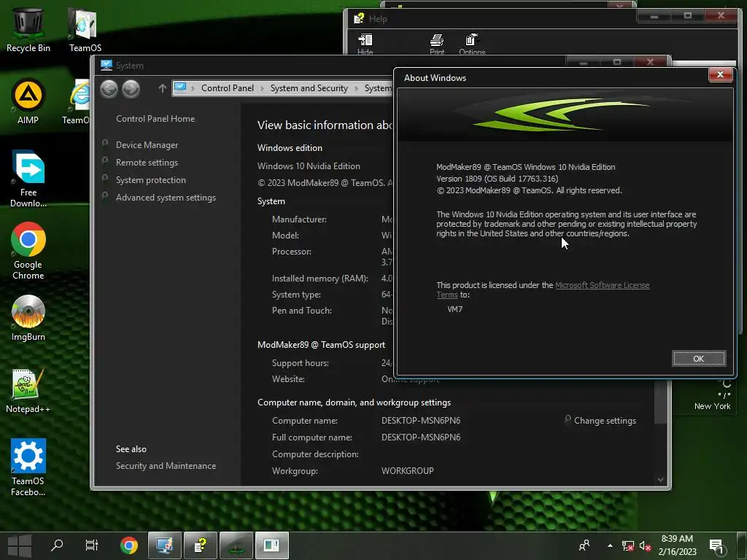Close the About Windows dialog
The width and height of the screenshot is (747, 560).
click(720, 75)
